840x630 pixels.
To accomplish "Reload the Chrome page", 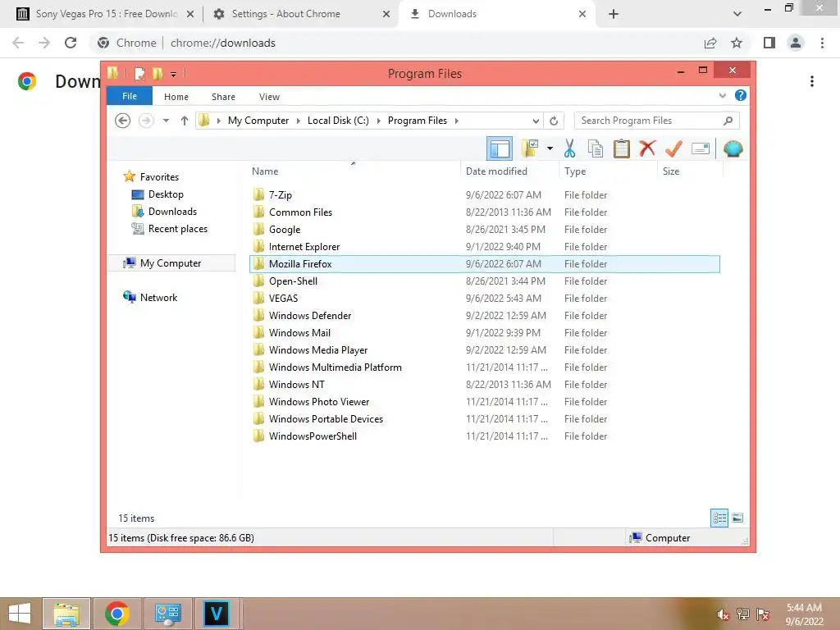I will (x=71, y=43).
